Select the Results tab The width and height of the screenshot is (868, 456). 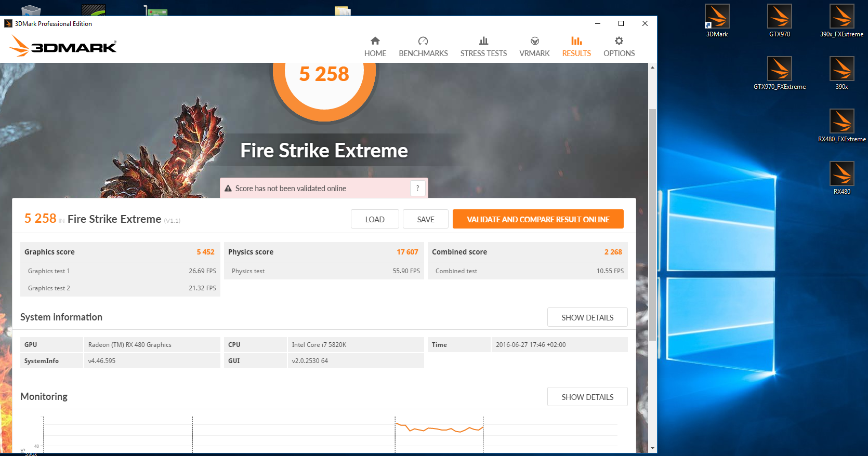point(576,47)
